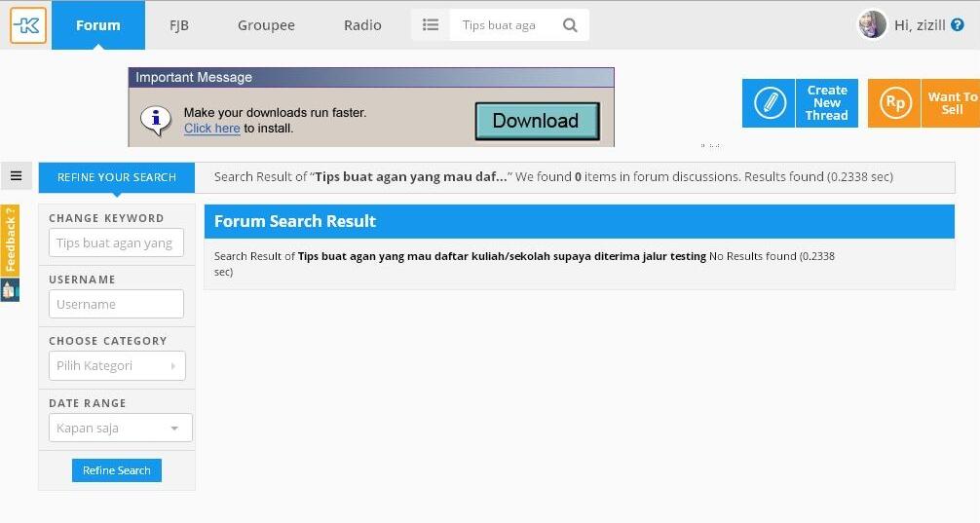Screen dimensions: 980x523
Task: Open the FJB tab
Action: pyautogui.click(x=177, y=25)
